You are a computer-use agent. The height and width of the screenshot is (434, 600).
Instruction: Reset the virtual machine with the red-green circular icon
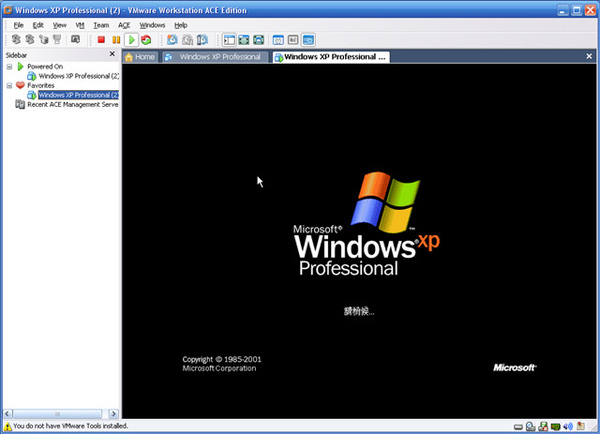point(146,39)
